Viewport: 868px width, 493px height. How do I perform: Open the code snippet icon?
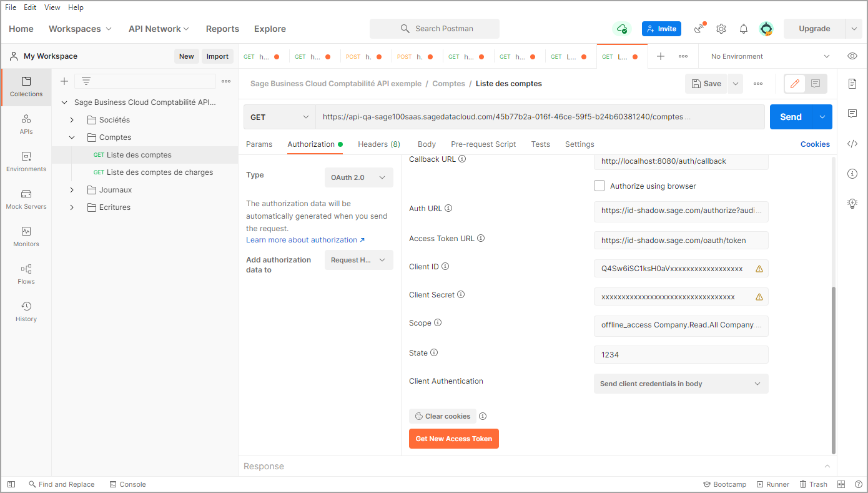[852, 144]
